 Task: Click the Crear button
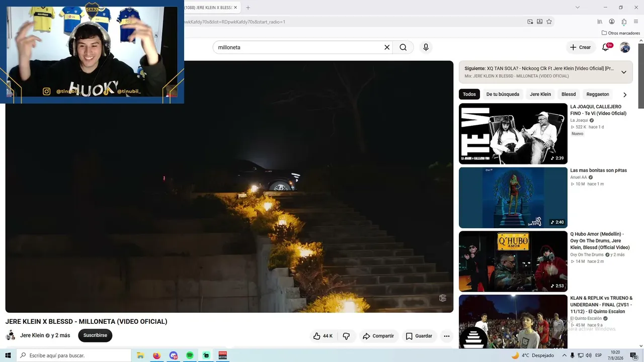580,47
